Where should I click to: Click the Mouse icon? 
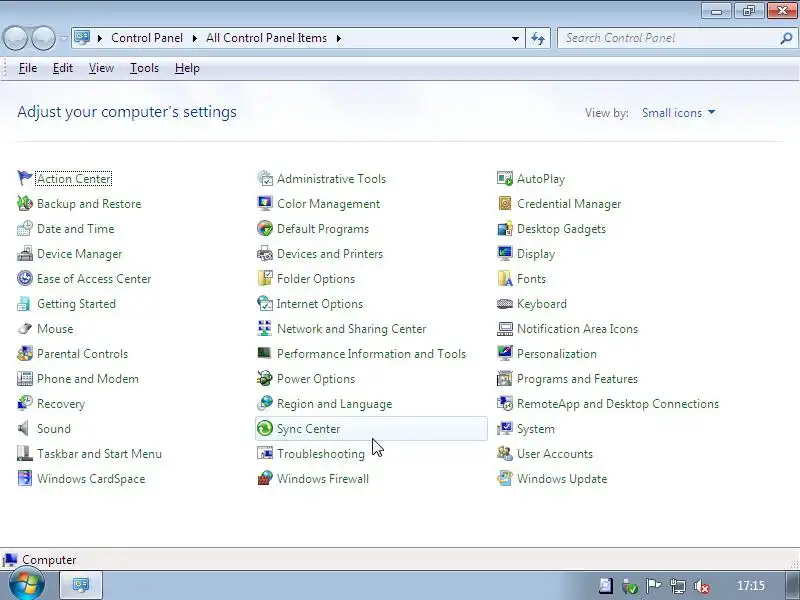[24, 328]
